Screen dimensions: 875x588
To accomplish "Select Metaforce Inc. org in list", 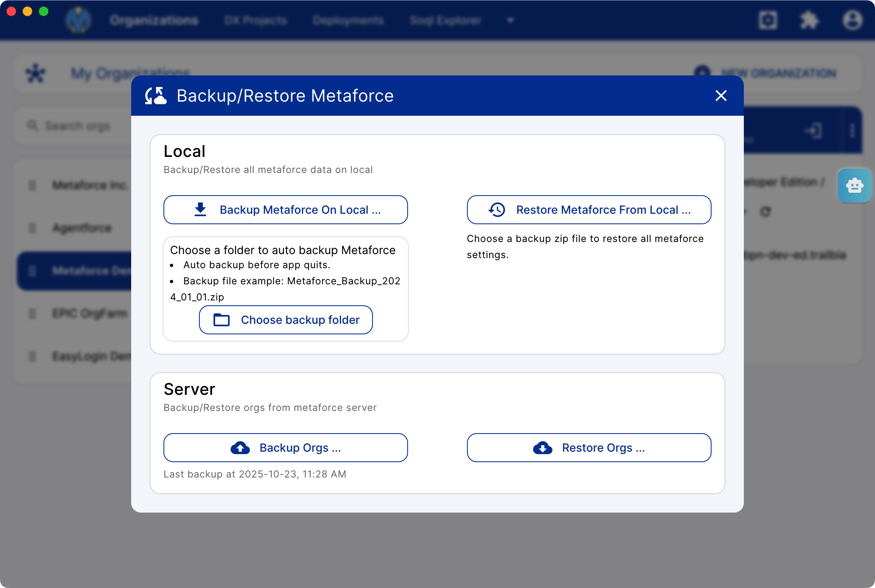I will pyautogui.click(x=75, y=185).
